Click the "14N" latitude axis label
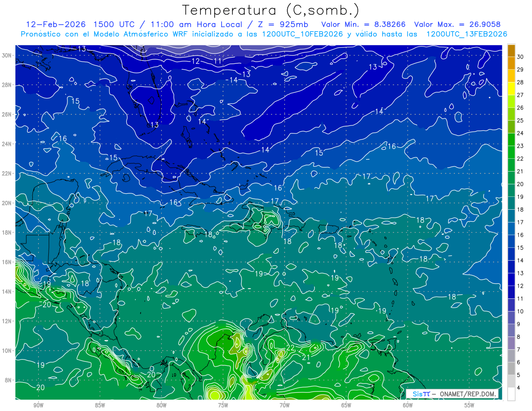 [8, 292]
